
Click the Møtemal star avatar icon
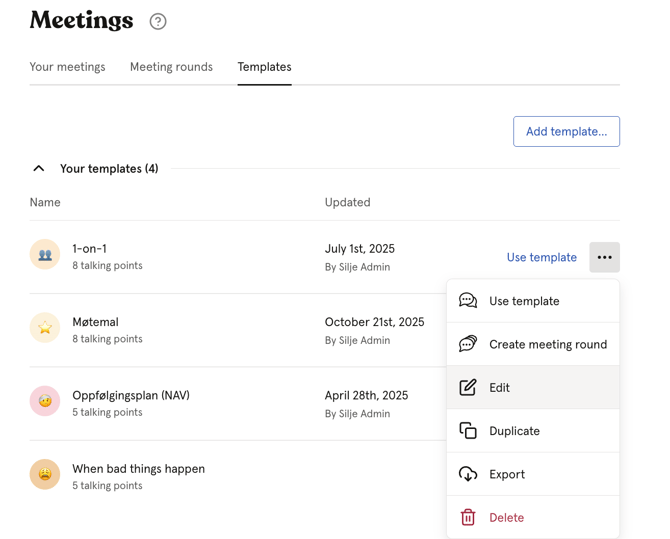[45, 328]
